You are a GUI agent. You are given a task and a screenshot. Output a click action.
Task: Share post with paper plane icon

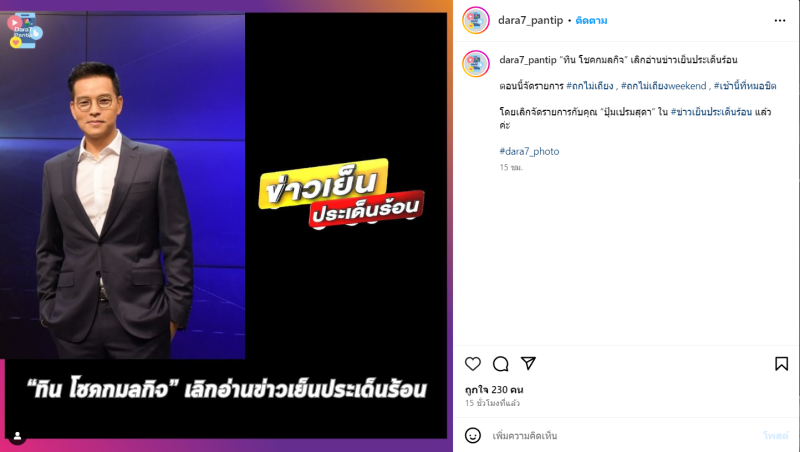528,363
